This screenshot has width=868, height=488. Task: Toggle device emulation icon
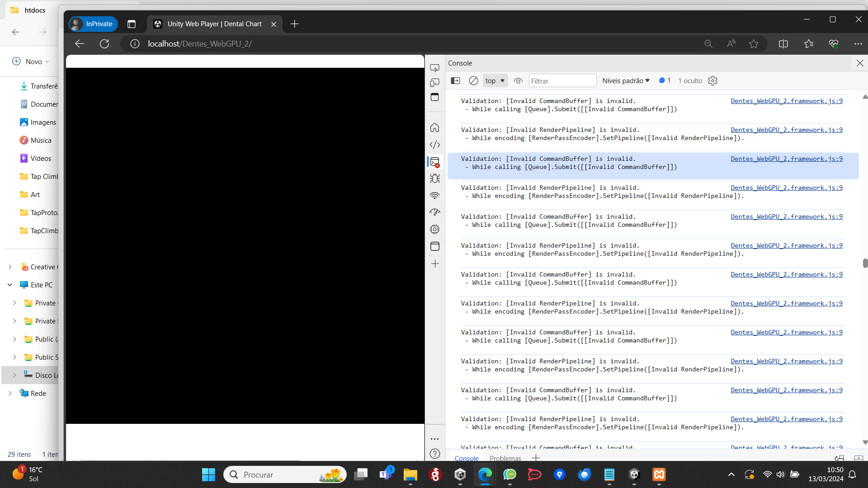coord(434,83)
